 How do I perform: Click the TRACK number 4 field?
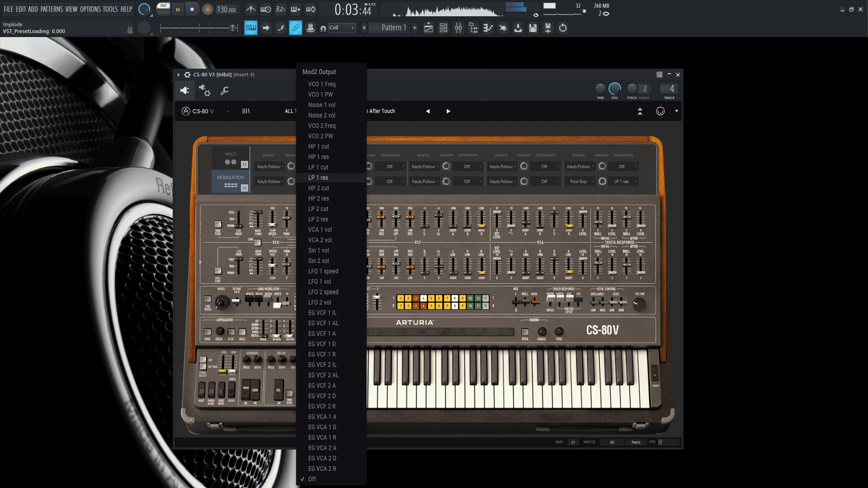670,89
